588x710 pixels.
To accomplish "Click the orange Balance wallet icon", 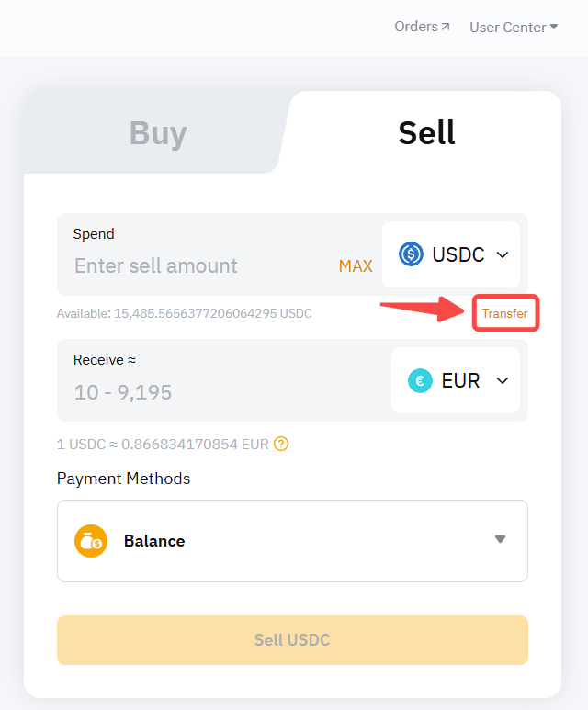I will tap(91, 541).
